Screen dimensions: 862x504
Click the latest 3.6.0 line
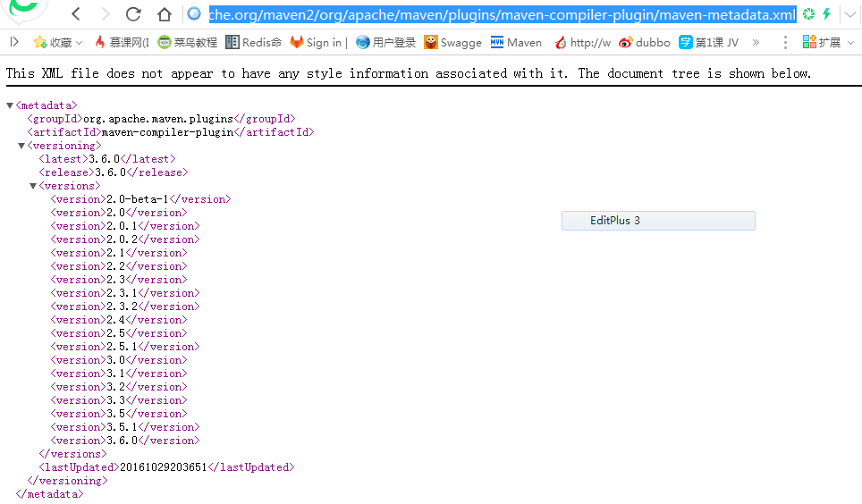107,159
